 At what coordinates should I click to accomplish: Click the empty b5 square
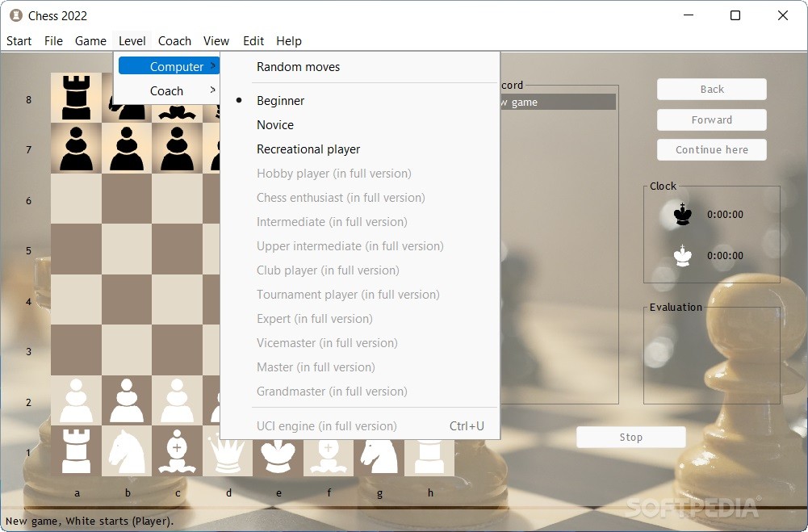[x=127, y=249]
